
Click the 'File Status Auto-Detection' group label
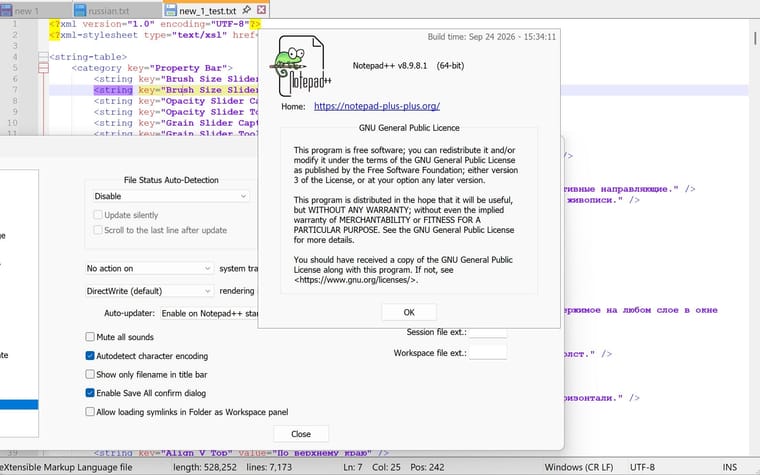171,180
